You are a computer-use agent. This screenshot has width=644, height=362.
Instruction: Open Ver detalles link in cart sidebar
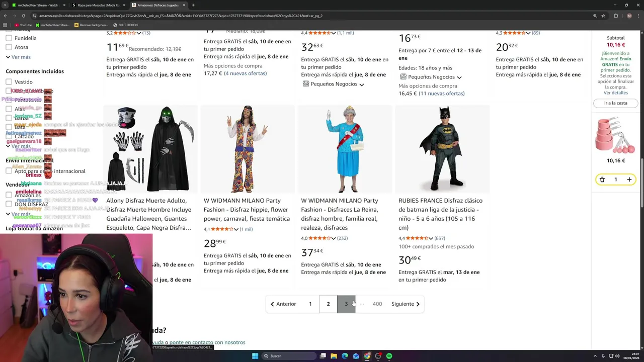(x=616, y=93)
